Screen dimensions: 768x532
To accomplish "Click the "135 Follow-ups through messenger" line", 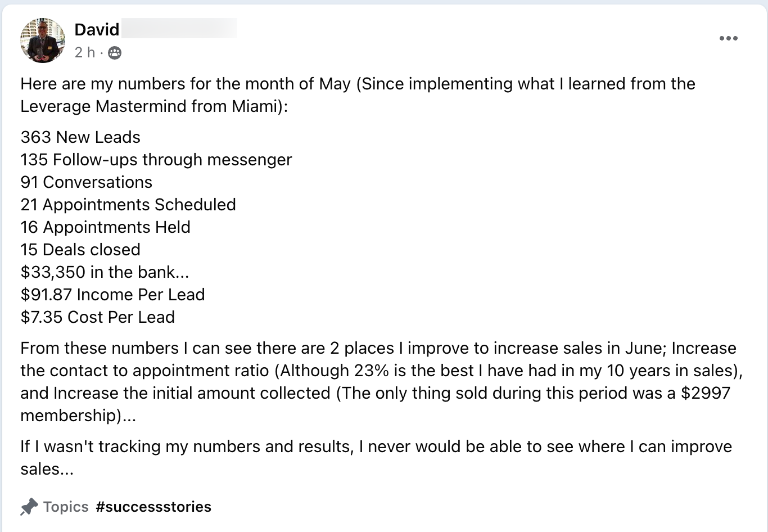I will 156,160.
